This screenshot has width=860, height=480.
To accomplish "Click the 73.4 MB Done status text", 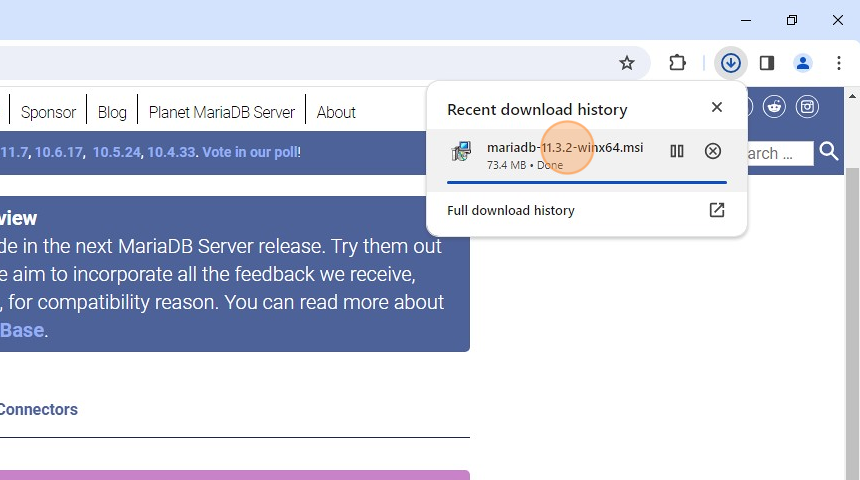I will click(525, 165).
